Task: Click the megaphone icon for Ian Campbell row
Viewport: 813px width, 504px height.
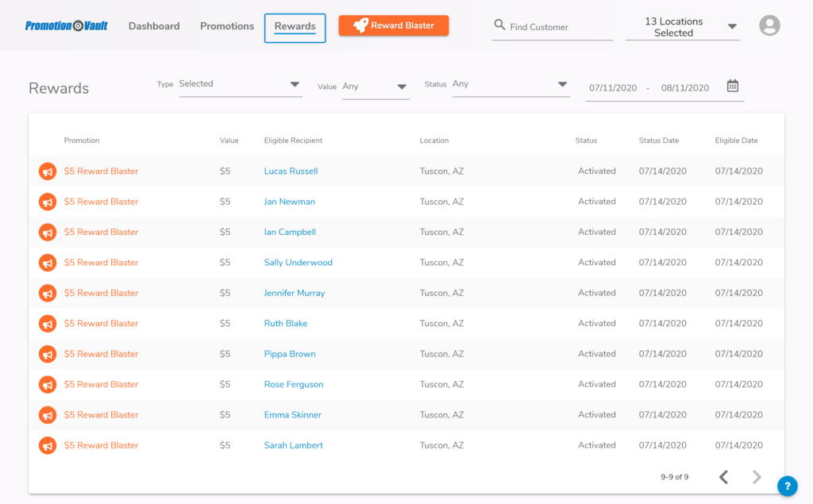Action: tap(48, 233)
